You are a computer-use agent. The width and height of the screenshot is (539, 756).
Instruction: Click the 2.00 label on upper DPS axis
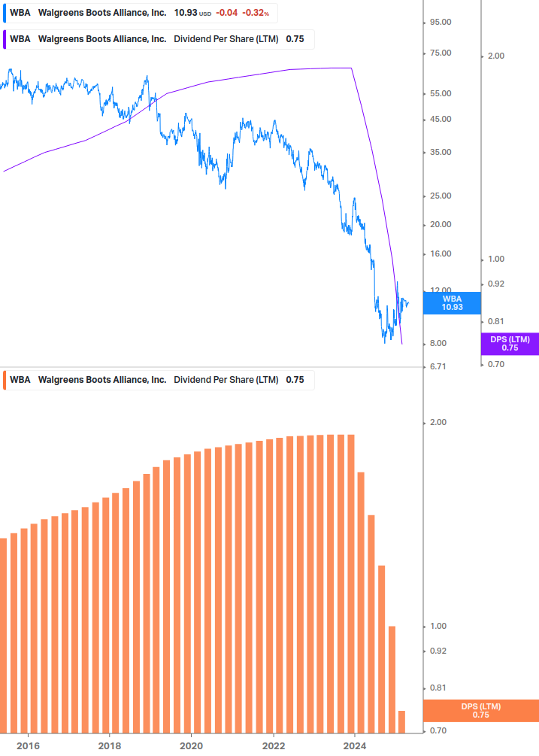(496, 56)
